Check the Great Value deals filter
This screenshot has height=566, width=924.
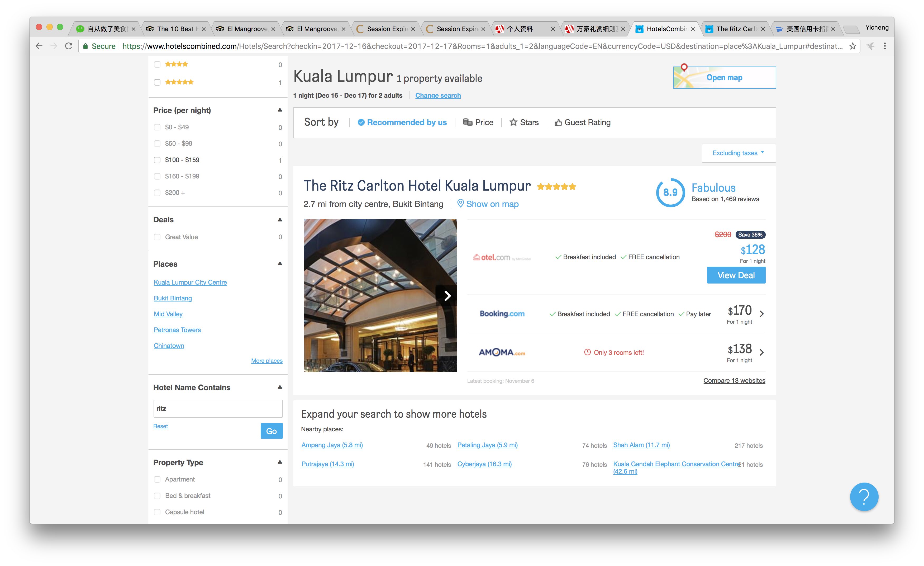pyautogui.click(x=157, y=237)
